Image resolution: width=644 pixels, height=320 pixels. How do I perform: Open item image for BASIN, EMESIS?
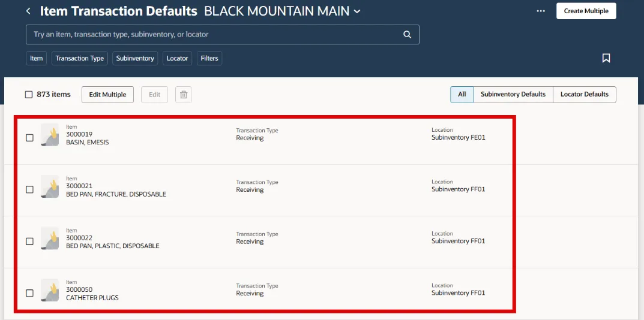(50, 135)
